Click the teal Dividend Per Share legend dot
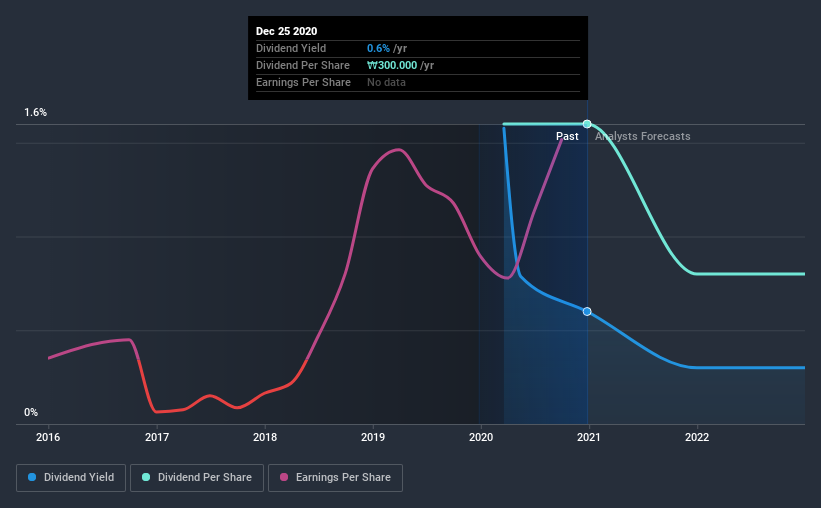Image resolution: width=821 pixels, height=508 pixels. (x=146, y=477)
